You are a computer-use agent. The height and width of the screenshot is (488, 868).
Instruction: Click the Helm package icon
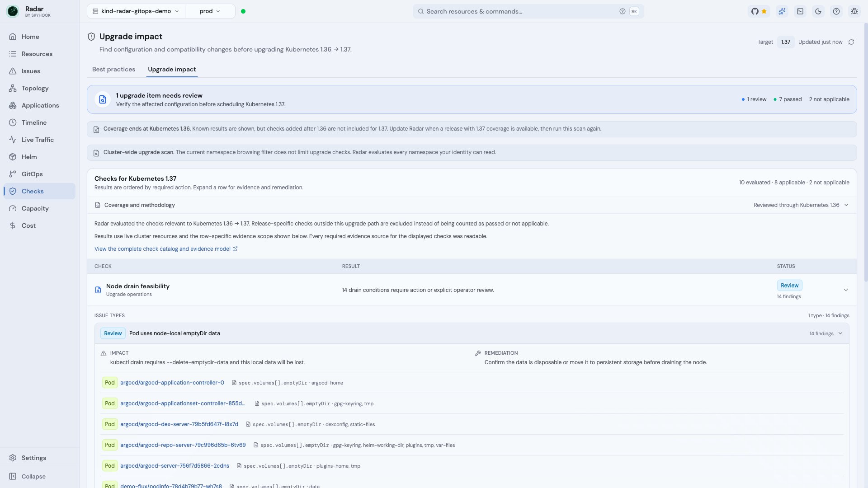pyautogui.click(x=13, y=157)
